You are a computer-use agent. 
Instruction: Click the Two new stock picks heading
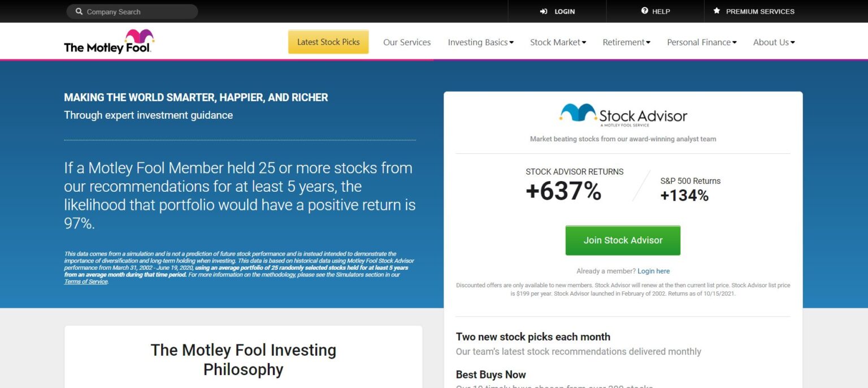pyautogui.click(x=533, y=337)
